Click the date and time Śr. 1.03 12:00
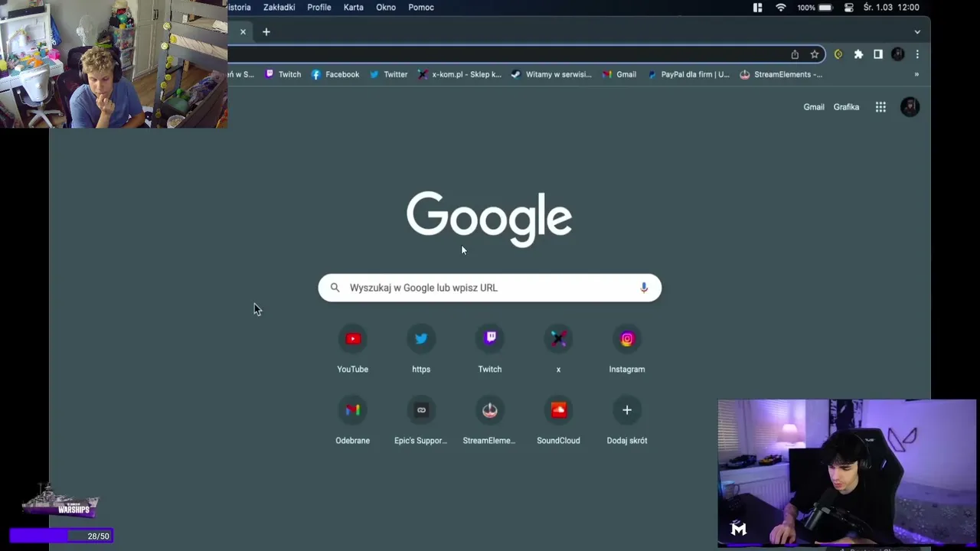 coord(891,8)
